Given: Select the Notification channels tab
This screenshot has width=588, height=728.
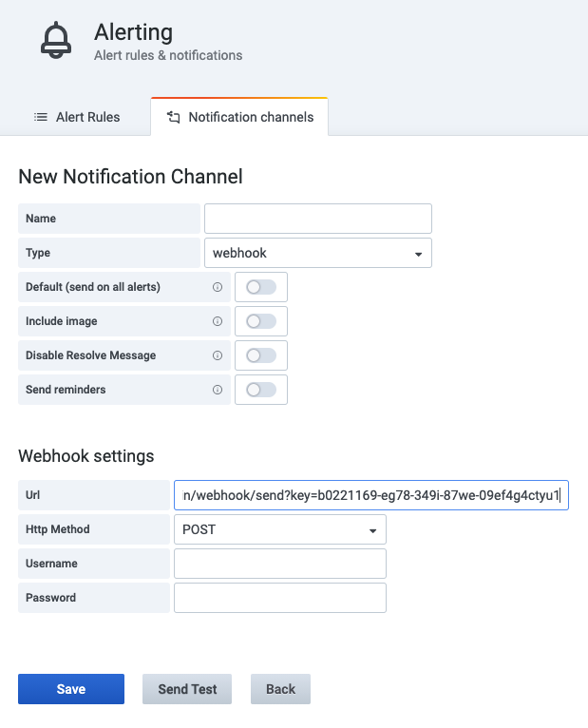Looking at the screenshot, I should coord(239,117).
